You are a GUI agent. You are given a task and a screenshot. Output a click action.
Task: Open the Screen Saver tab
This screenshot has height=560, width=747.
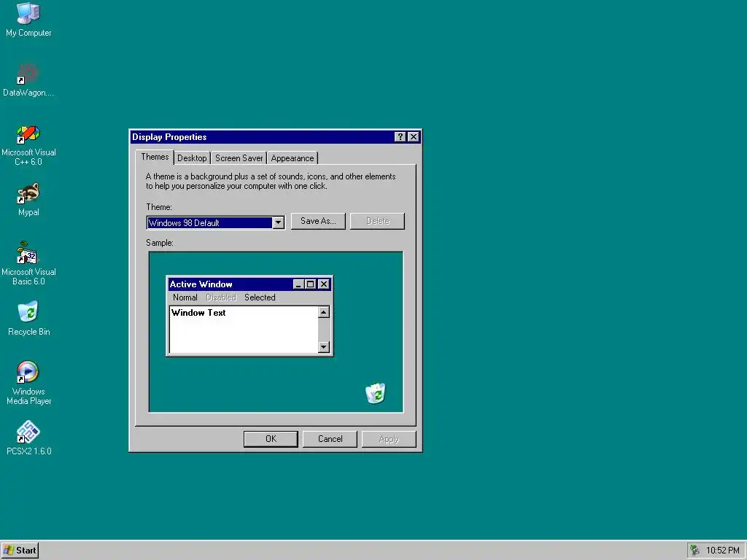click(239, 158)
